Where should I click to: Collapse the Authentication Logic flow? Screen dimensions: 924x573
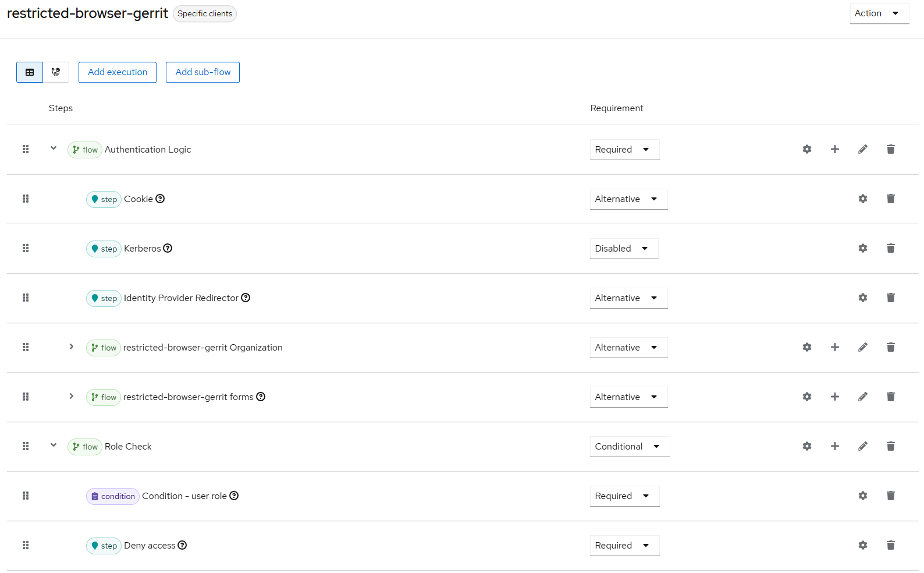(x=54, y=148)
